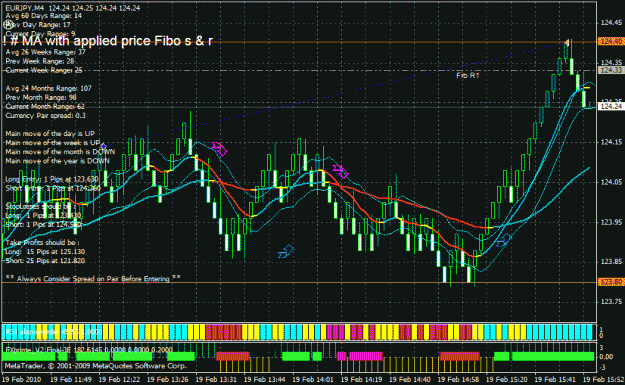Click 'Main move of the week is UP'
Image resolution: width=625 pixels, height=385 pixels.
[x=53, y=143]
